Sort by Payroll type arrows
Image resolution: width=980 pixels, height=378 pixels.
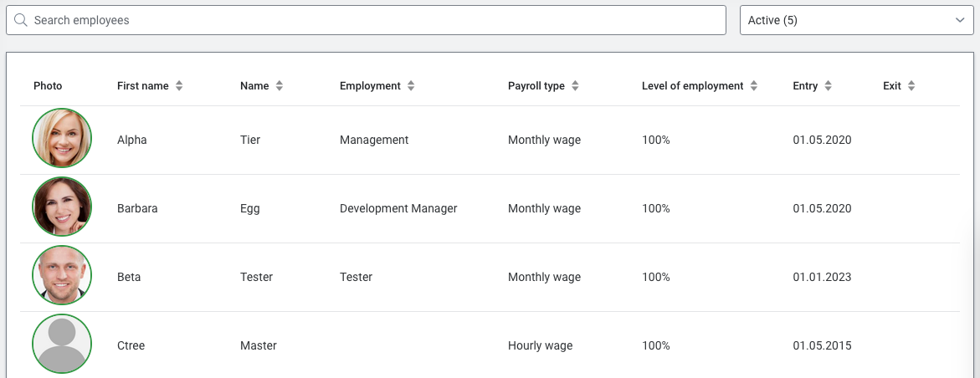[575, 86]
